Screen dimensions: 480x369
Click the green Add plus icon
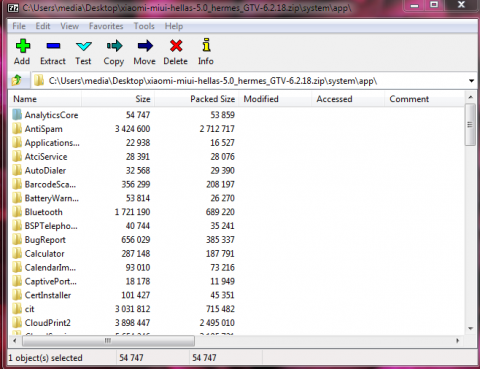(23, 46)
